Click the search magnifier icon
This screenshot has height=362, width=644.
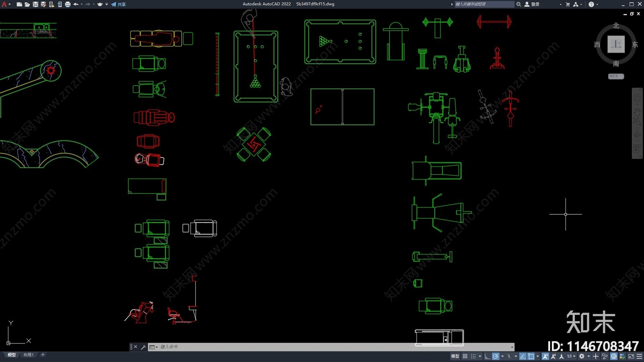pyautogui.click(x=519, y=4)
